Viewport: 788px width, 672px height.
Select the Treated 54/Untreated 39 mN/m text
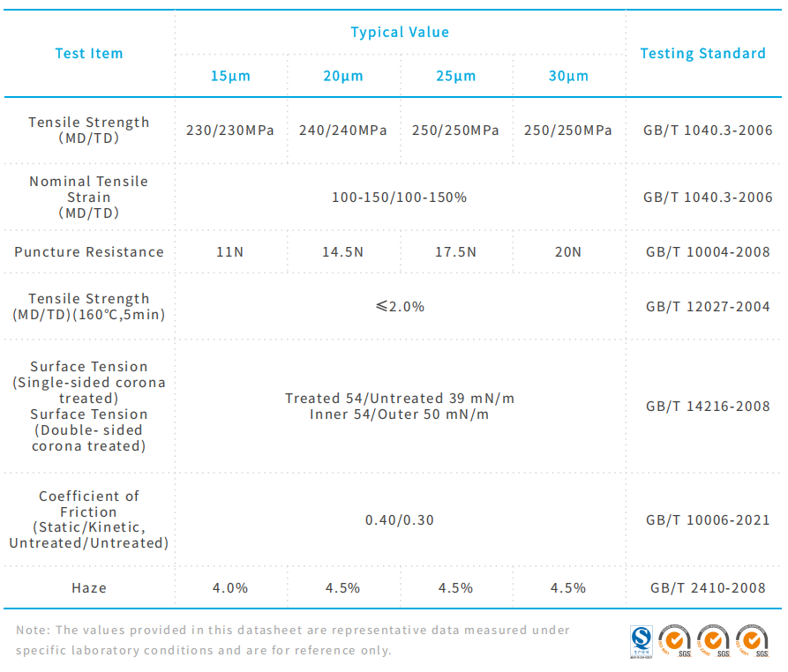click(400, 399)
